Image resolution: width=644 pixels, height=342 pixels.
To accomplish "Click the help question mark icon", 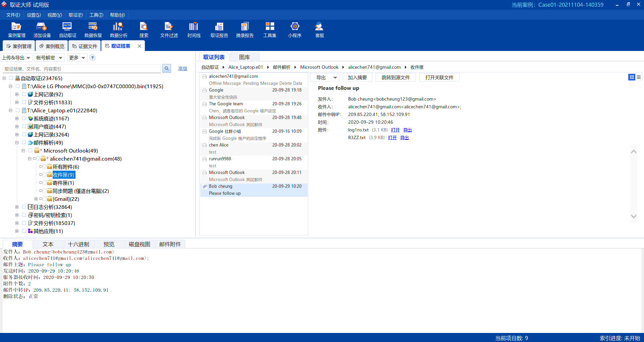I will pyautogui.click(x=93, y=58).
